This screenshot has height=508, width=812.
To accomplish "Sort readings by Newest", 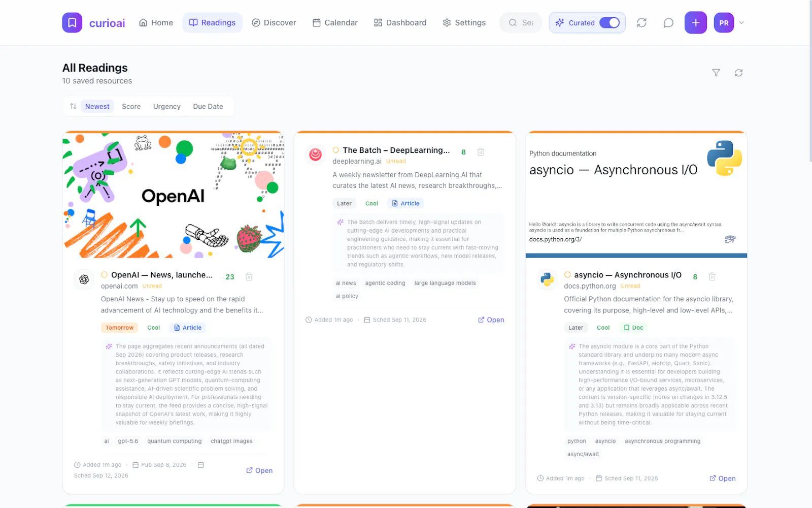I will [x=97, y=106].
